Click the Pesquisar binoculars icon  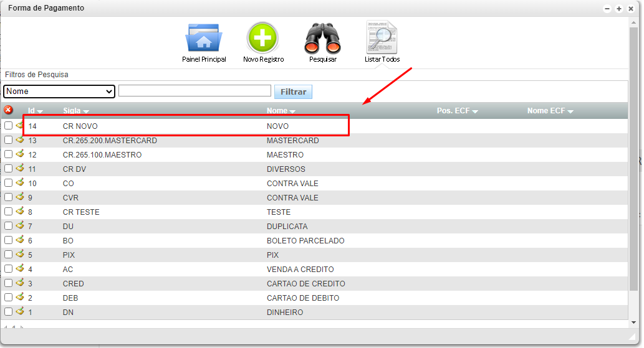(x=322, y=39)
